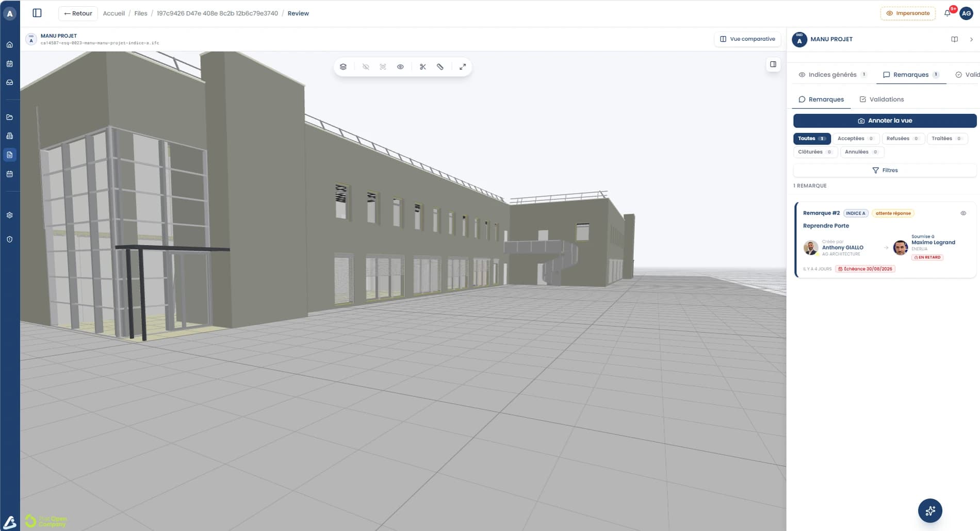Viewport: 980px width, 531px height.
Task: Activate the ruler measurement tool
Action: (440, 67)
